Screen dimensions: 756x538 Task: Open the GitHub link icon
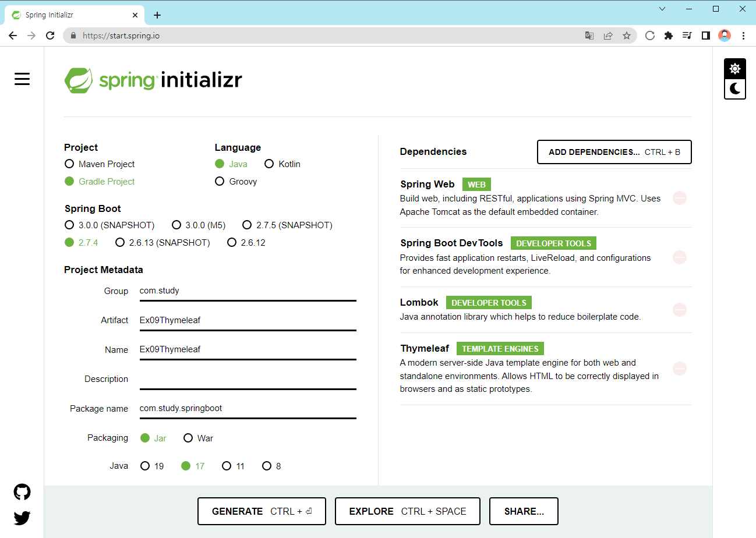tap(22, 493)
